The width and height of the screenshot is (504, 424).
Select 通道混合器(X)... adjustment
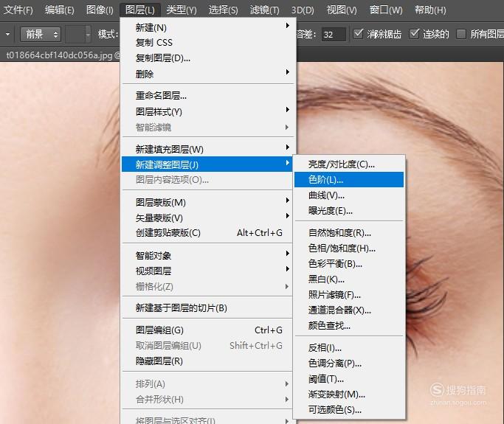tap(349, 310)
